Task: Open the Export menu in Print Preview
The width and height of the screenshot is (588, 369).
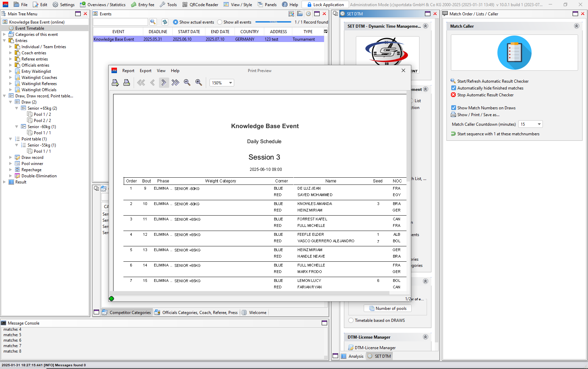Action: tap(146, 71)
